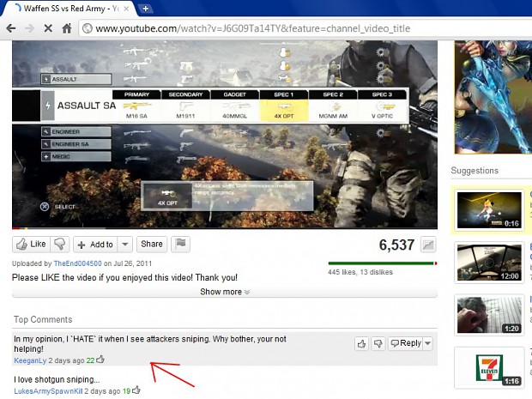Open suggested video with 12:00 duration

click(489, 263)
